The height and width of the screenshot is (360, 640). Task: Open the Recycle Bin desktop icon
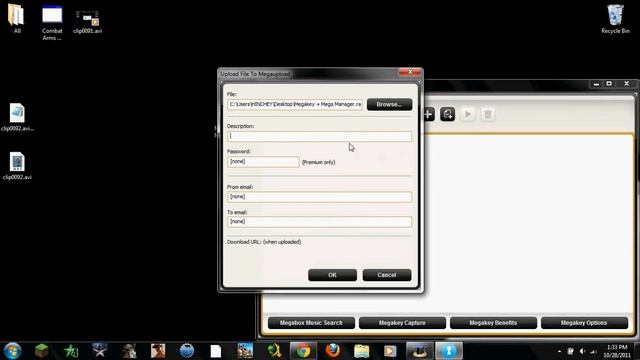(x=615, y=19)
